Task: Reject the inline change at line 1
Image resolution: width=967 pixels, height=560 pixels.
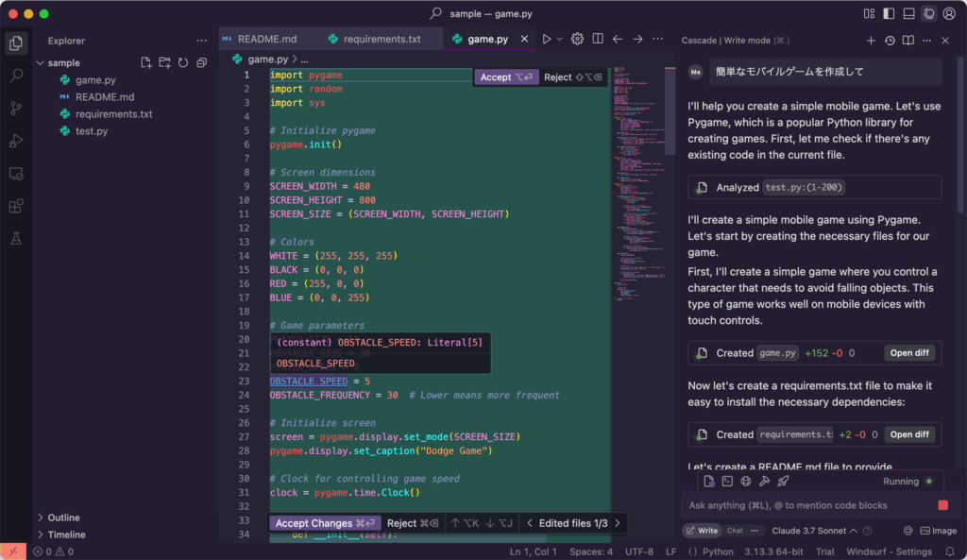Action: (573, 77)
